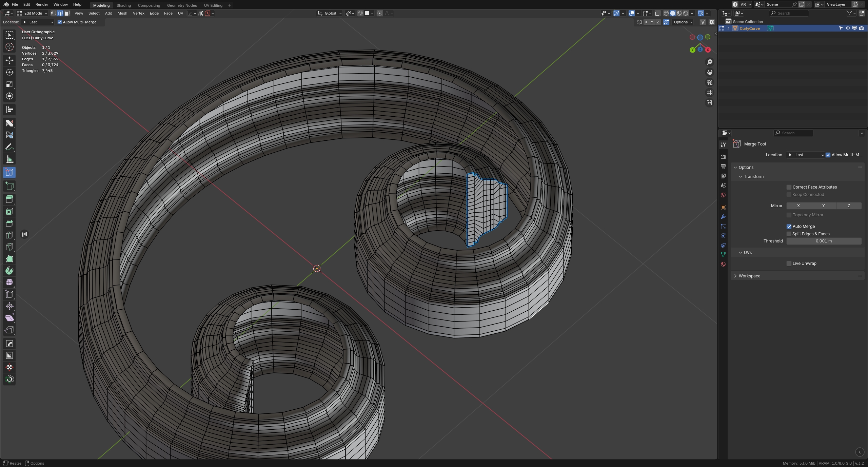Open the Mesh menu

[122, 13]
